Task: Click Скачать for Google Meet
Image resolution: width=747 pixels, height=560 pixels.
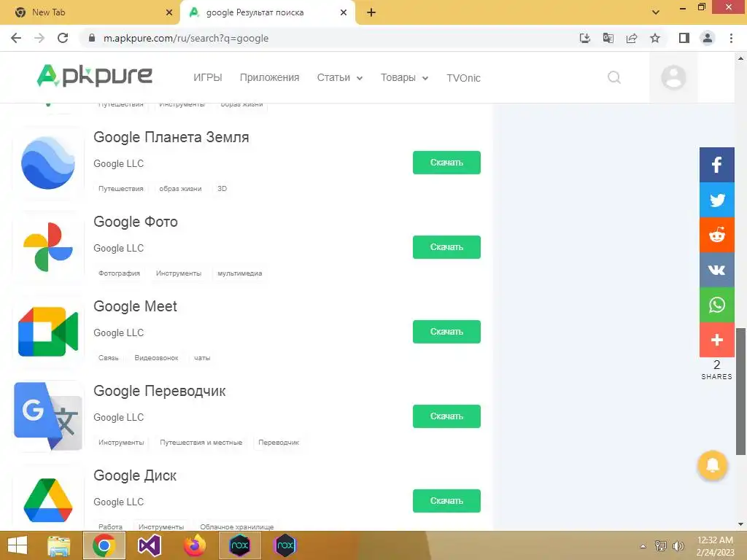Action: (446, 332)
